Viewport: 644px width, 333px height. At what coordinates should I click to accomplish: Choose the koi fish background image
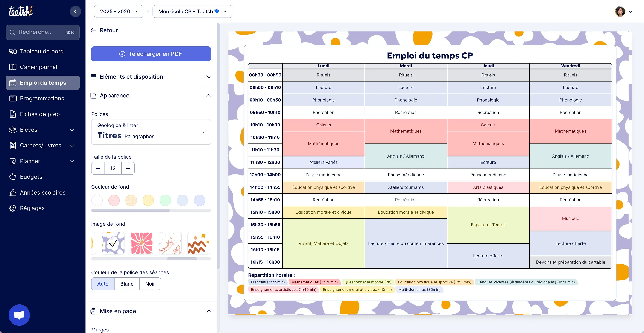pyautogui.click(x=170, y=243)
